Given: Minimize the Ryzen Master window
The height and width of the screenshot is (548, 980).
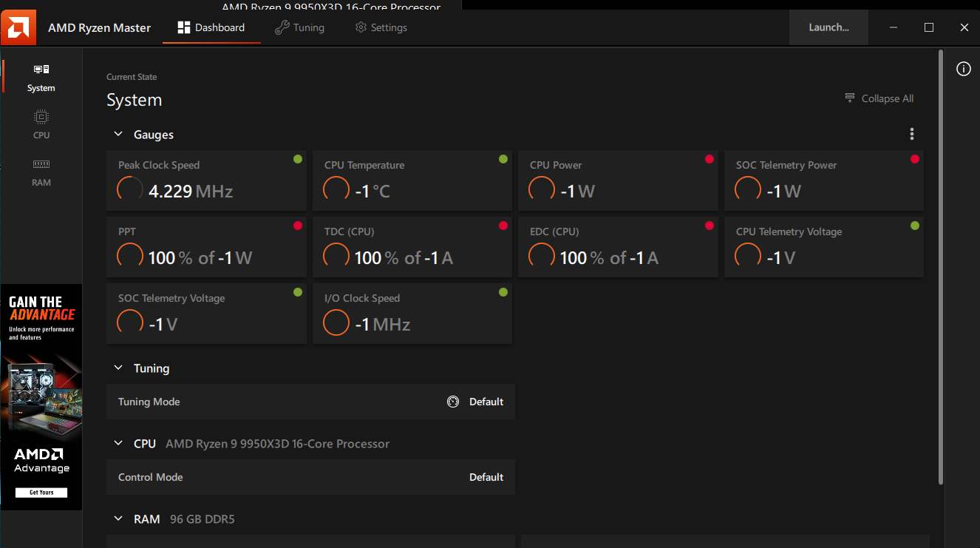Looking at the screenshot, I should pyautogui.click(x=894, y=27).
